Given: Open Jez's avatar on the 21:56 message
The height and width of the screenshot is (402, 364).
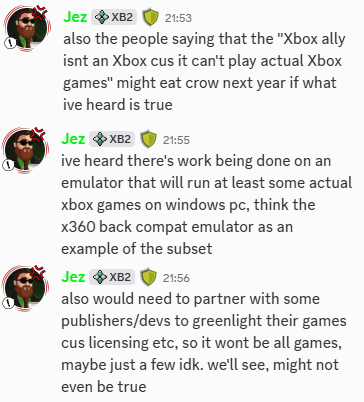Looking at the screenshot, I should coord(25,288).
